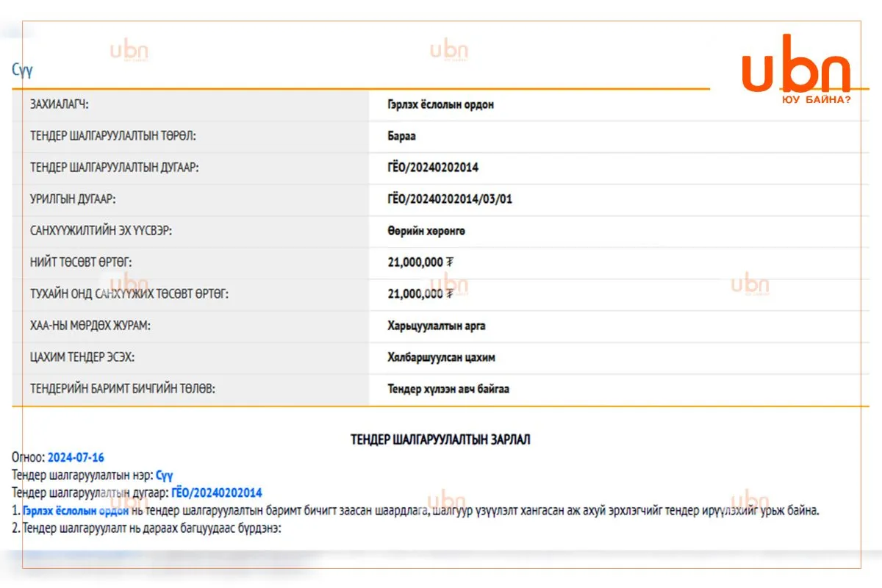Select the status "Тендер хүлээн авч байгаа"

pyautogui.click(x=448, y=389)
